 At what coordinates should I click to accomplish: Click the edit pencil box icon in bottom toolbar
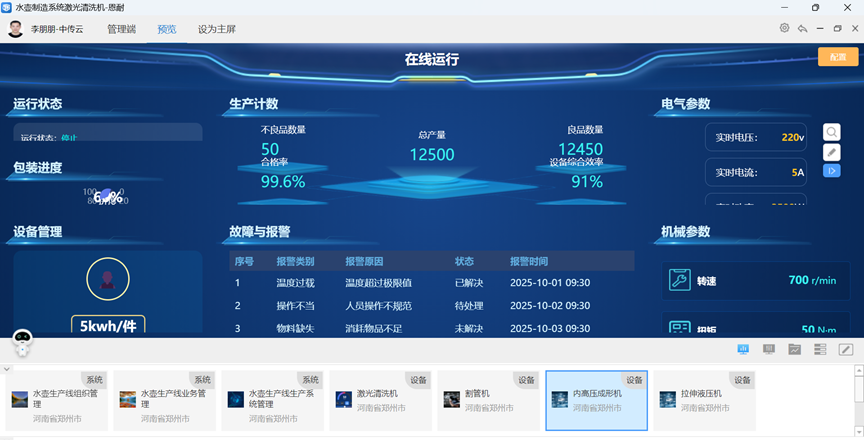(846, 349)
